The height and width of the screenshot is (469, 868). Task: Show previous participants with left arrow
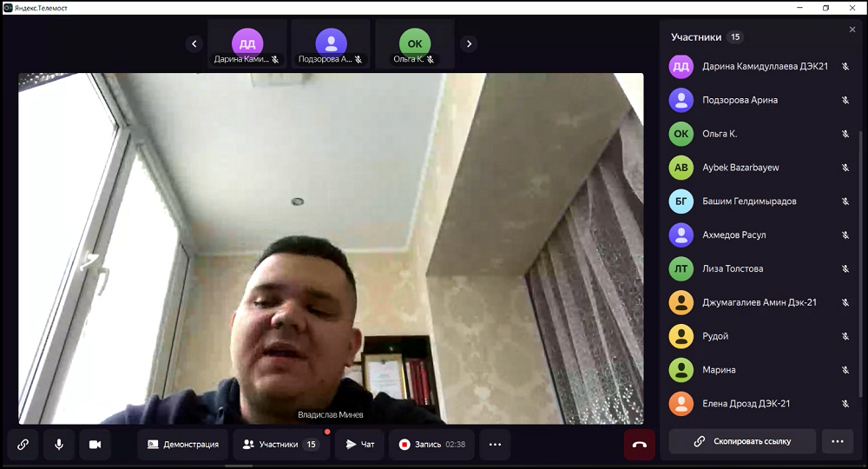point(194,43)
